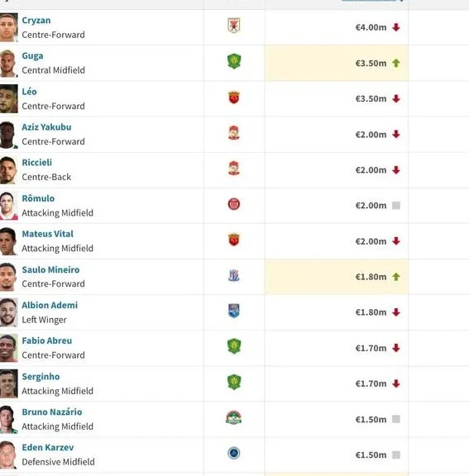The height and width of the screenshot is (476, 469).
Task: Click the round blue crest beside Eden Karzev
Action: [234, 453]
